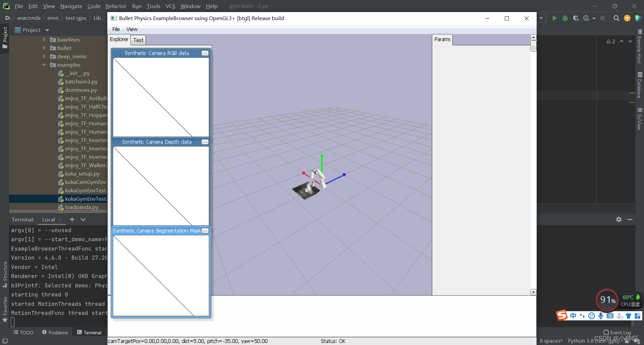The image size is (644, 345).
Task: Close the Local terminal tab
Action: [60, 220]
